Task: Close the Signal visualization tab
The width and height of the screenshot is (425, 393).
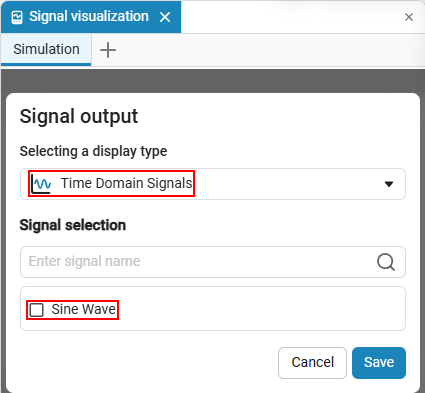Action: pos(165,17)
